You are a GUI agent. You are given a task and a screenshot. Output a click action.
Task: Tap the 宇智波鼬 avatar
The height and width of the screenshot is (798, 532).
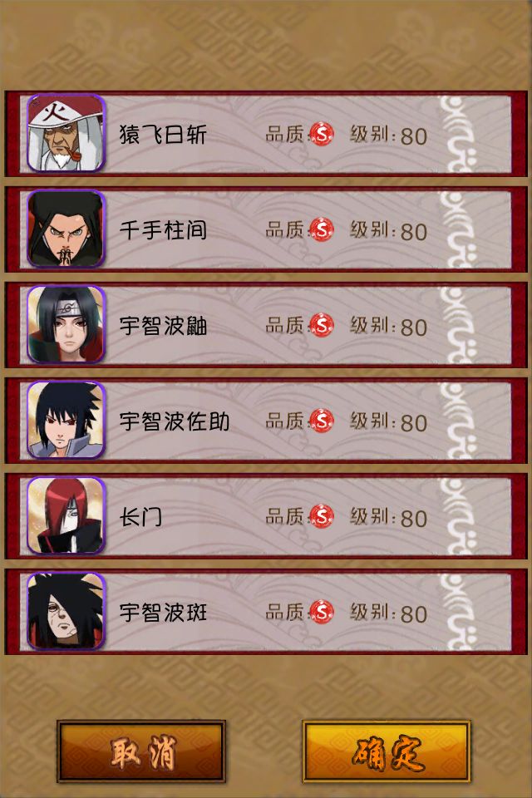point(66,325)
